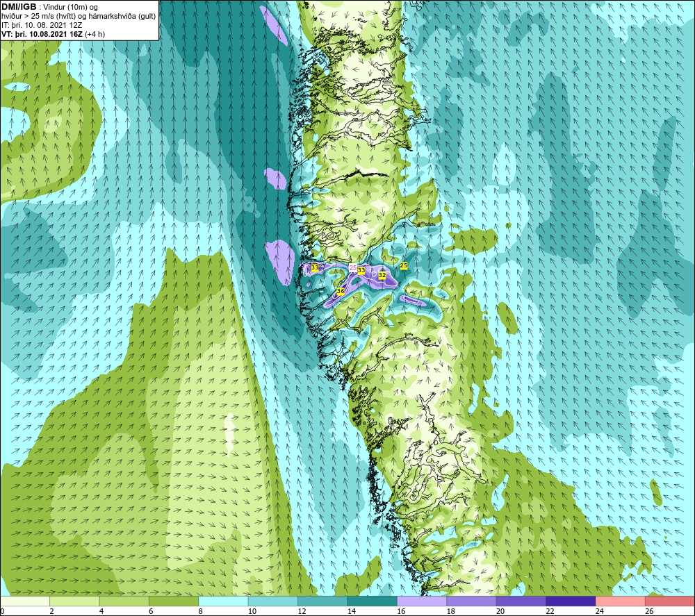Click the pale 0–2 m/s legend swatch
The image size is (695, 616).
pos(25,601)
